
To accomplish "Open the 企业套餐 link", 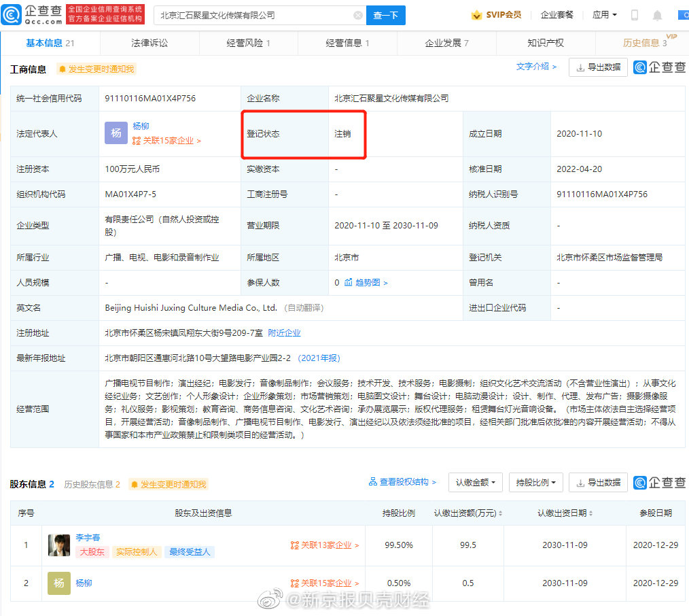I will (x=556, y=15).
